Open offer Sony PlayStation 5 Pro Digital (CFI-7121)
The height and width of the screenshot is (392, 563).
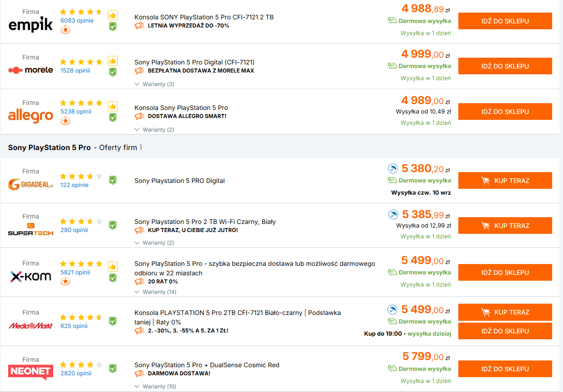(x=194, y=62)
